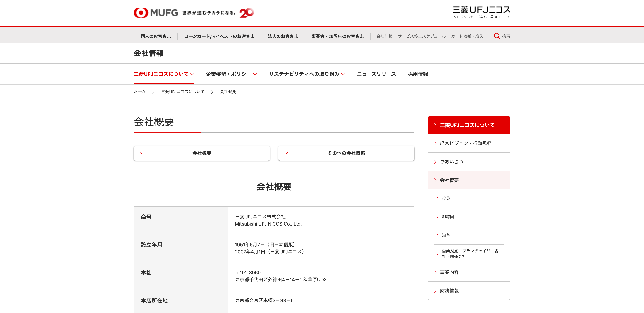Jump to 会社概要 anchor button
Screen dimensions: 644x313
202,153
